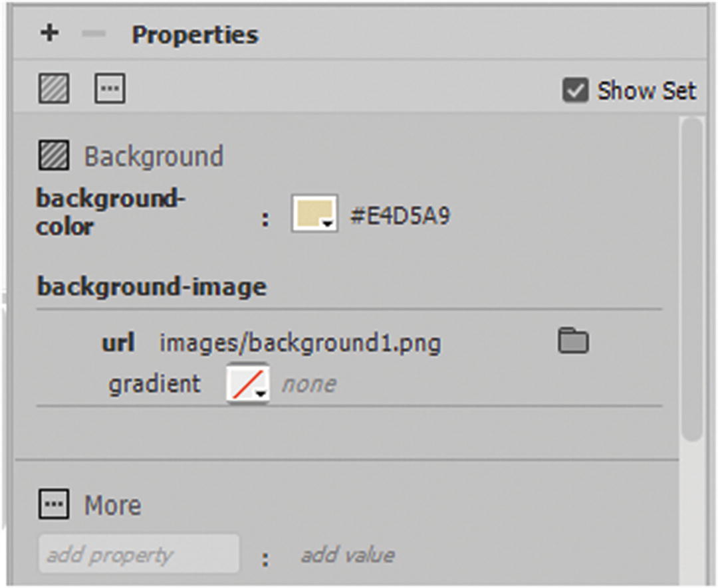Screen dimensions: 718x588
Task: Click the gradient none value
Action: 308,384
